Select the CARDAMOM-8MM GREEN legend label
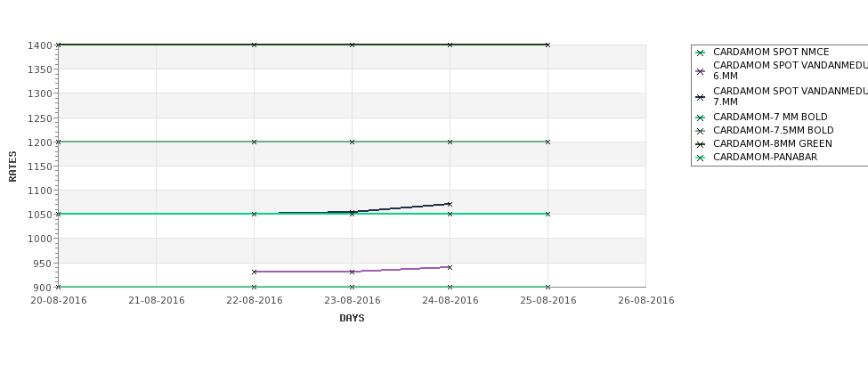Image resolution: width=868 pixels, height=382 pixels. pos(772,144)
